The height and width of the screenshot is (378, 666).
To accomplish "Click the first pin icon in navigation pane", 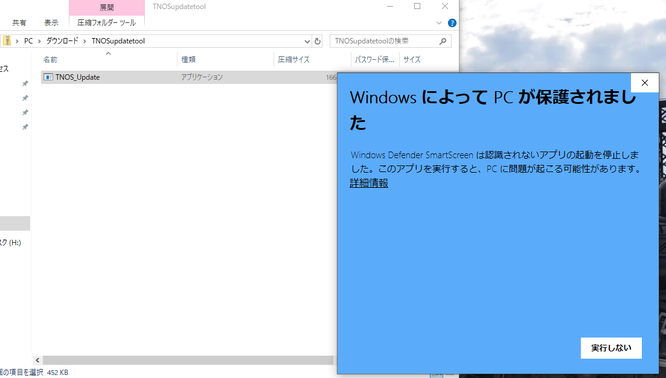I will point(25,84).
